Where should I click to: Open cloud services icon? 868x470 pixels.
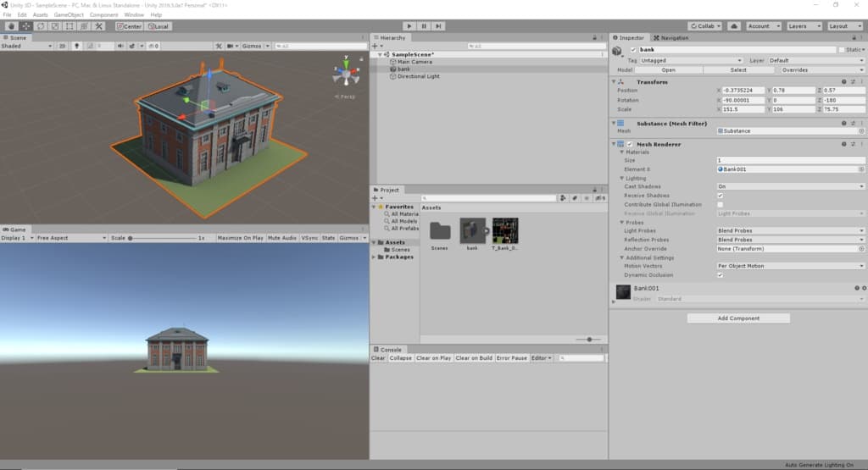click(733, 26)
